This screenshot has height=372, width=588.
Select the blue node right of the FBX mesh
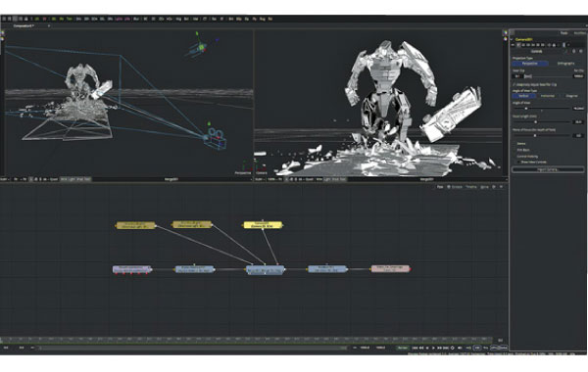(195, 269)
